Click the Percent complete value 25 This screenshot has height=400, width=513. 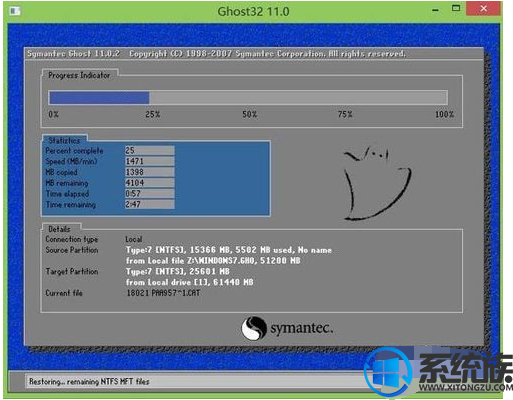(x=149, y=150)
